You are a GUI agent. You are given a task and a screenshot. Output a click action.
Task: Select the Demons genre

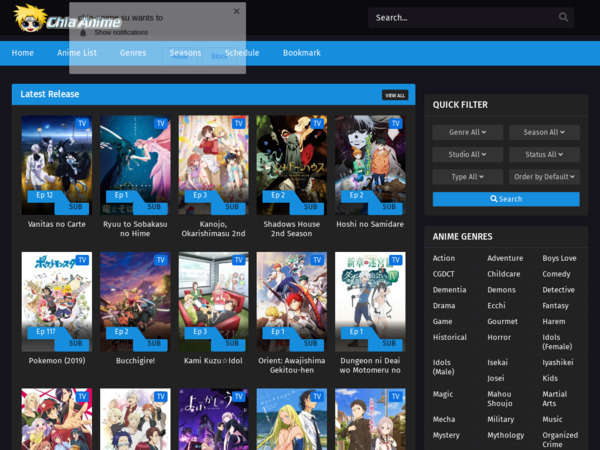(501, 290)
